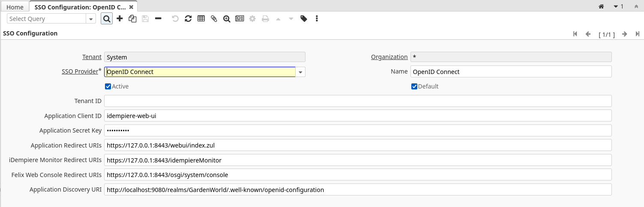Copy the current record
Viewport: 644px width, 207px height.
click(x=132, y=19)
